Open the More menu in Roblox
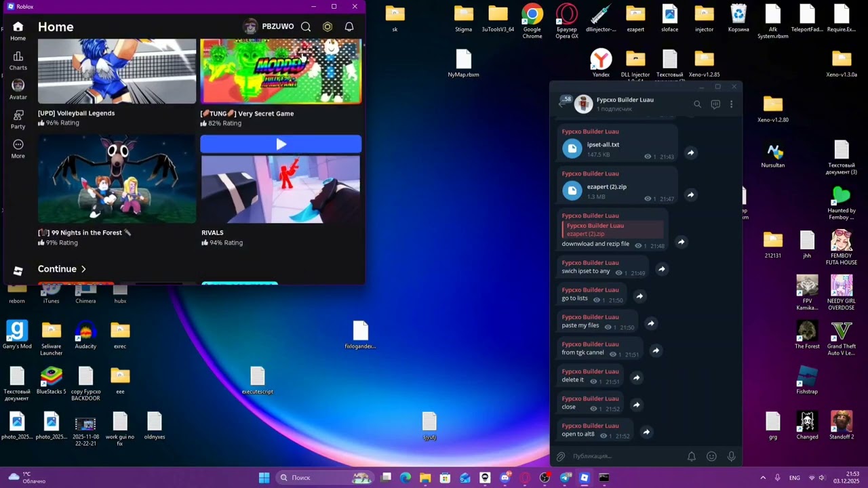 pyautogui.click(x=18, y=148)
